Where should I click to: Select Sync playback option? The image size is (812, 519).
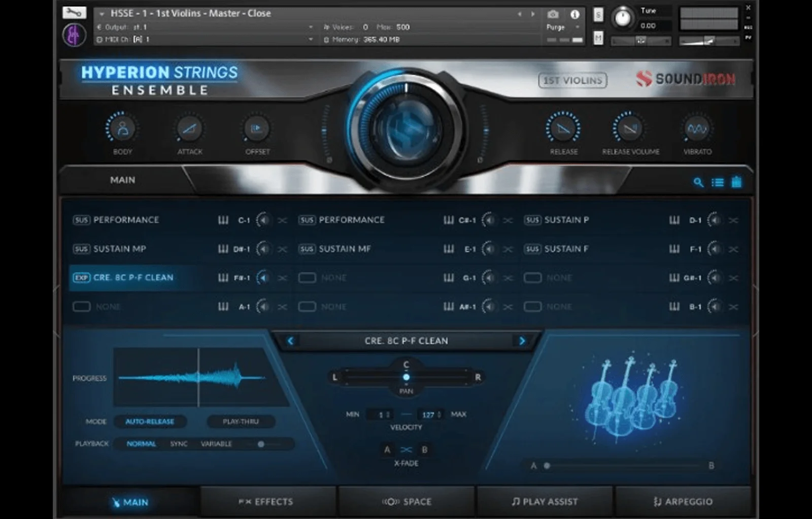(179, 444)
